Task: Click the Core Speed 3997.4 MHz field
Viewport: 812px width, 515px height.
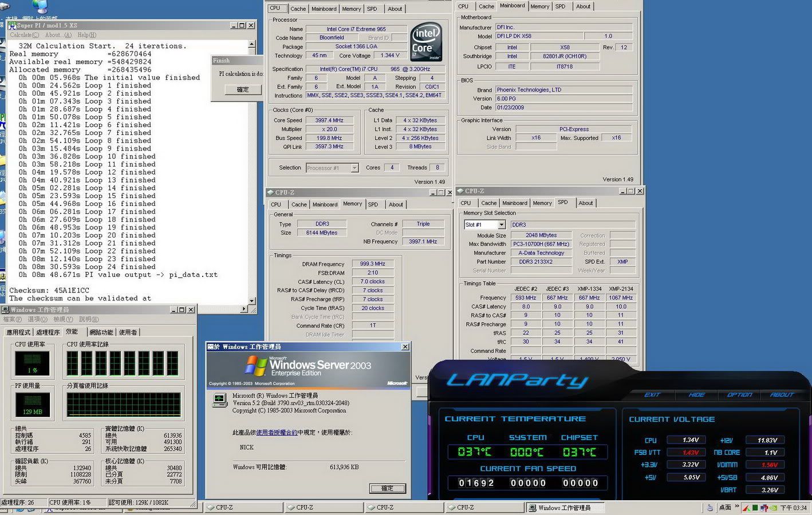Action: pyautogui.click(x=329, y=120)
